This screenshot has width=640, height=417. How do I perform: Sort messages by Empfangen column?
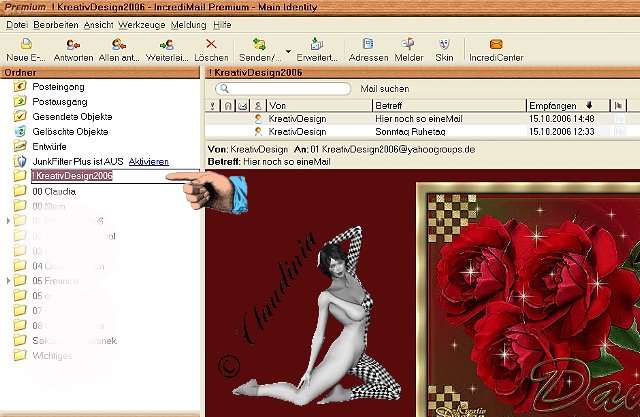tap(568, 106)
